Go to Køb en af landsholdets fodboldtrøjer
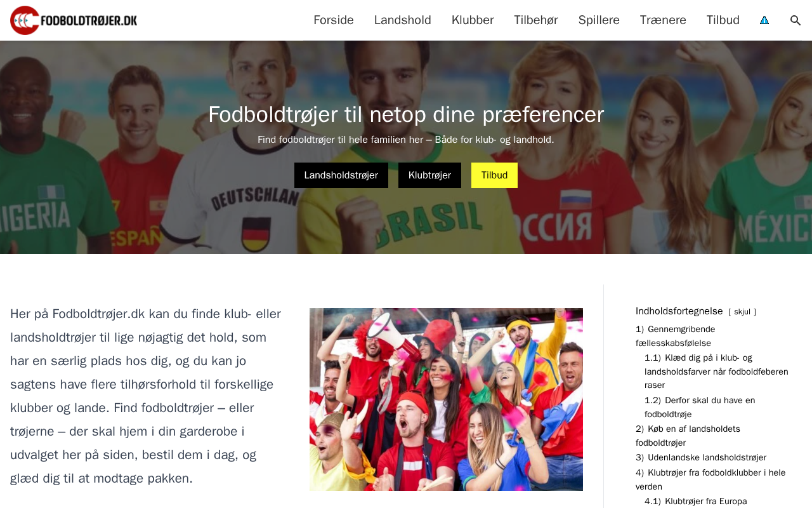This screenshot has width=812, height=508. click(688, 436)
